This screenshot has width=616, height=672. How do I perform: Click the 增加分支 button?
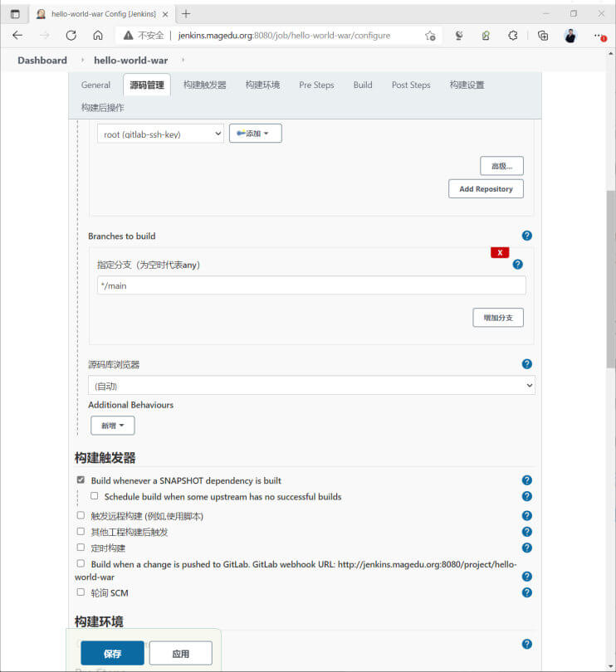(498, 318)
